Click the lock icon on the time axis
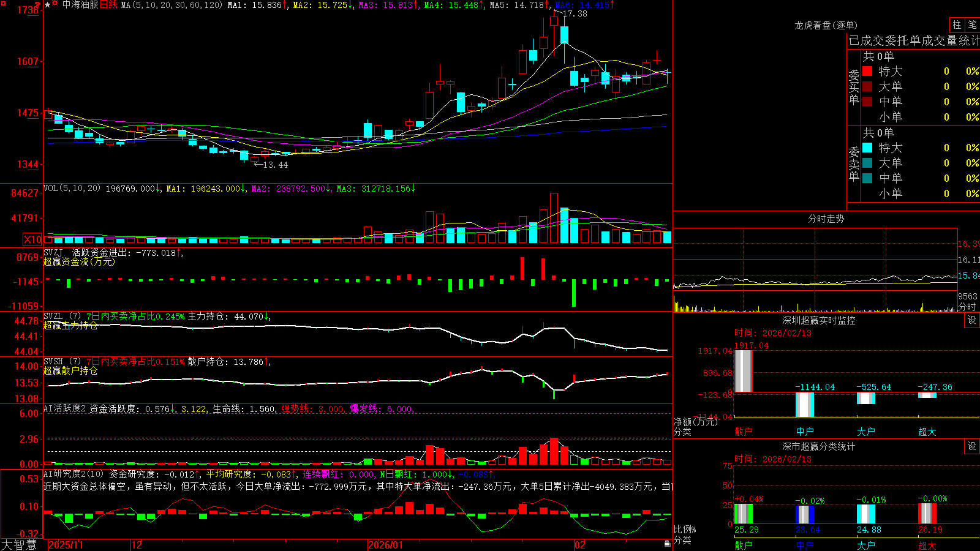 pyautogui.click(x=667, y=544)
